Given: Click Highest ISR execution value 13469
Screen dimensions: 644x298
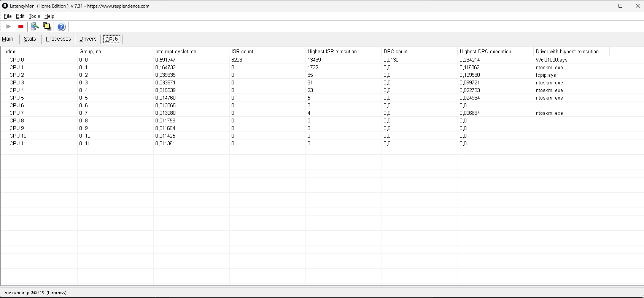Looking at the screenshot, I should (x=314, y=60).
